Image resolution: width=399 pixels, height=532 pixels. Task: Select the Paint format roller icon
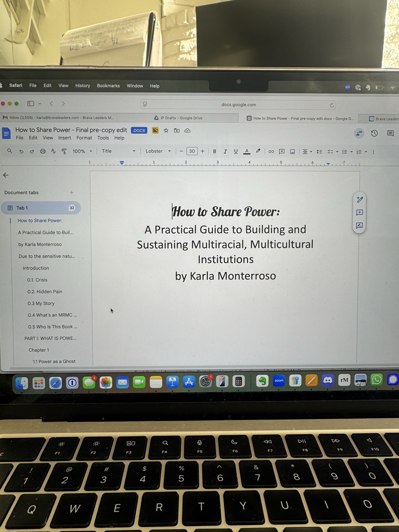click(64, 151)
